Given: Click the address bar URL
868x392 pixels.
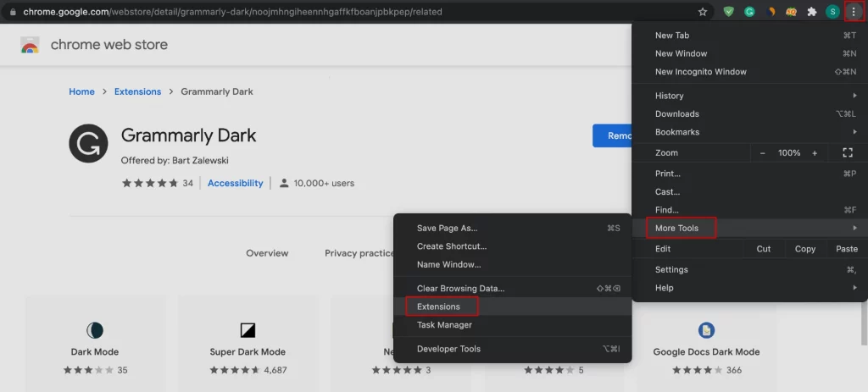Looking at the screenshot, I should coord(232,12).
